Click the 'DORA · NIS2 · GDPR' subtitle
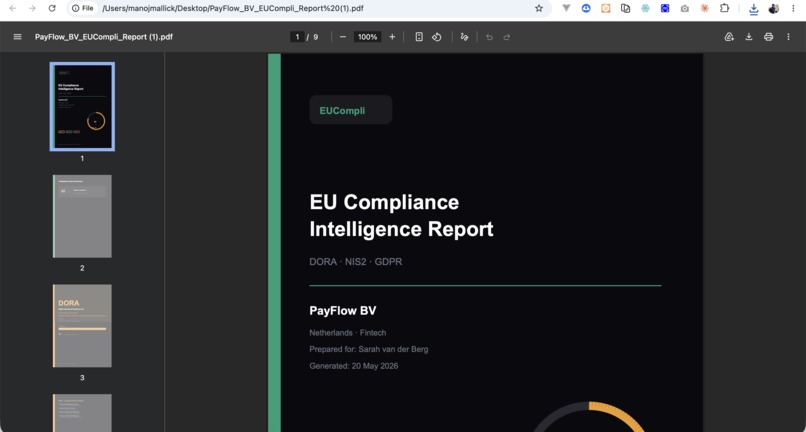The width and height of the screenshot is (806, 432). (356, 262)
